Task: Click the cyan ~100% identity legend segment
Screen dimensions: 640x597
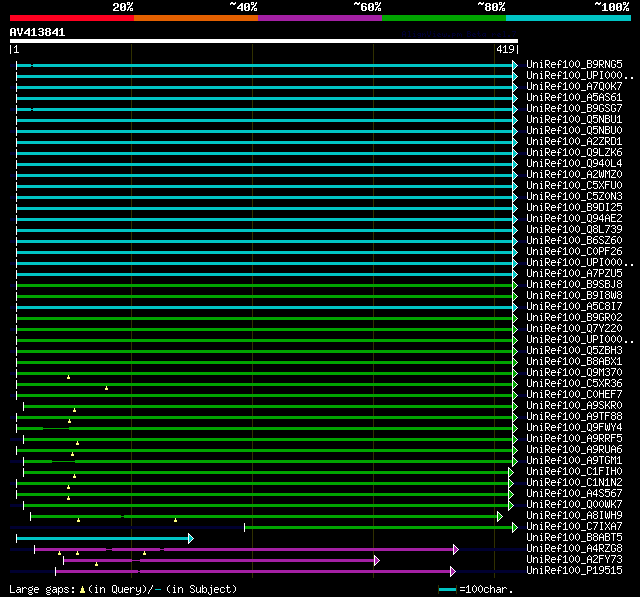Action: [567, 17]
